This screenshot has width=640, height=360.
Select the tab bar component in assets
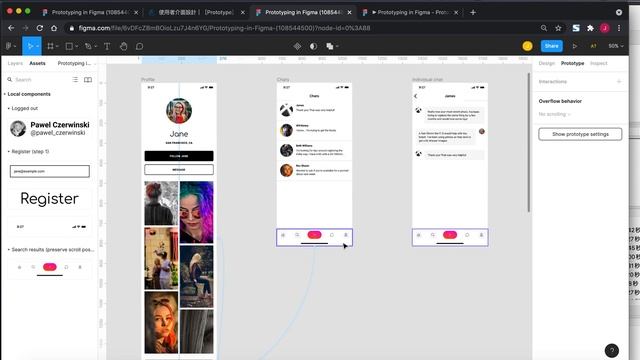50,268
